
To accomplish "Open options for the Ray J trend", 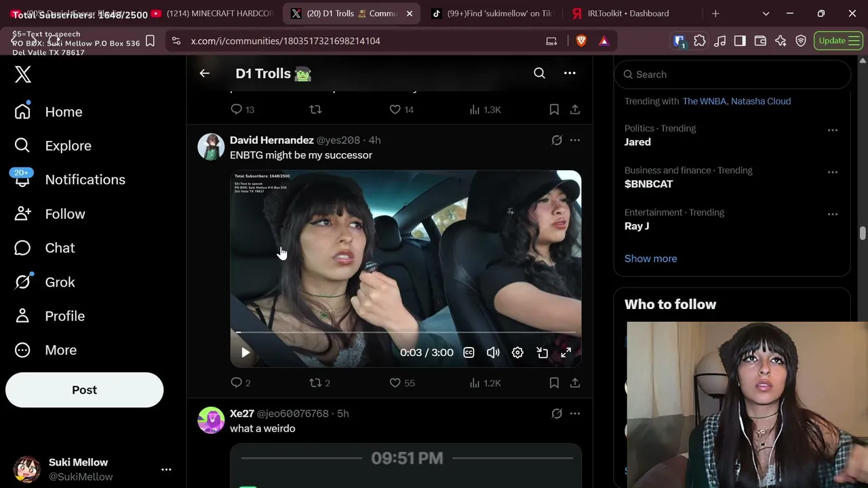I will point(833,214).
